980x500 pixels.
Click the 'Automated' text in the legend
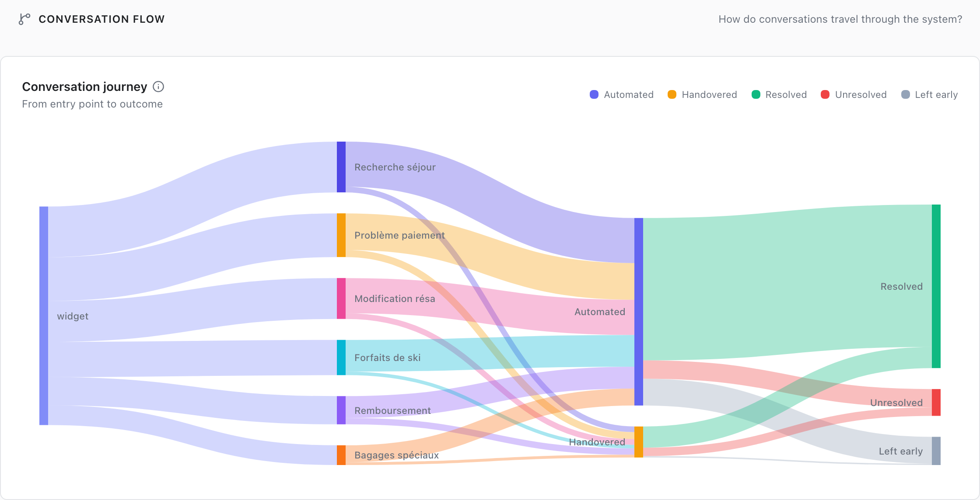tap(629, 94)
